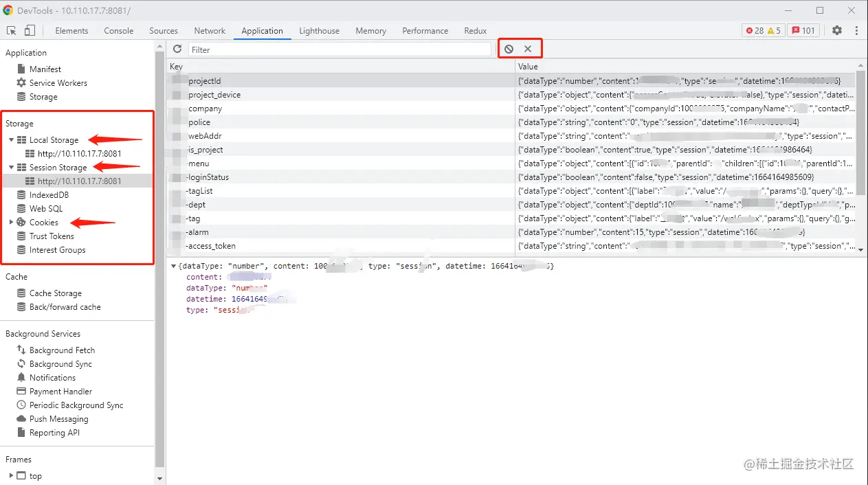Image resolution: width=868 pixels, height=485 pixels.
Task: Click the 101 issues badge
Action: (803, 30)
